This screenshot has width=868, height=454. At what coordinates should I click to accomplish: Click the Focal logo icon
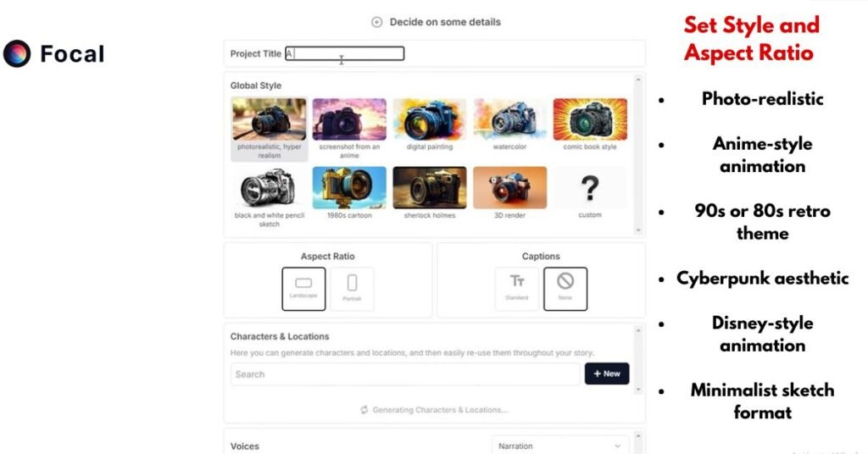tap(17, 54)
